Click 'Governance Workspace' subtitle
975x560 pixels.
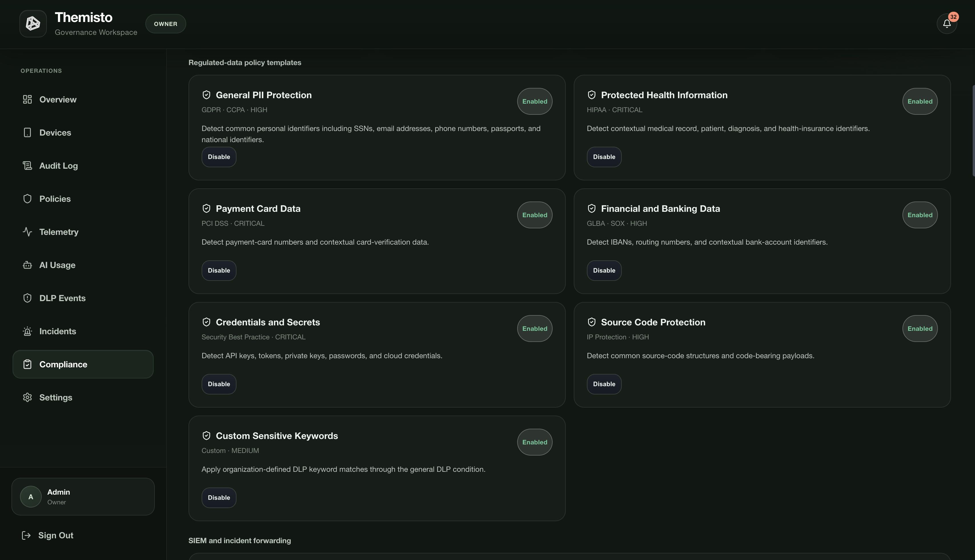tap(96, 32)
